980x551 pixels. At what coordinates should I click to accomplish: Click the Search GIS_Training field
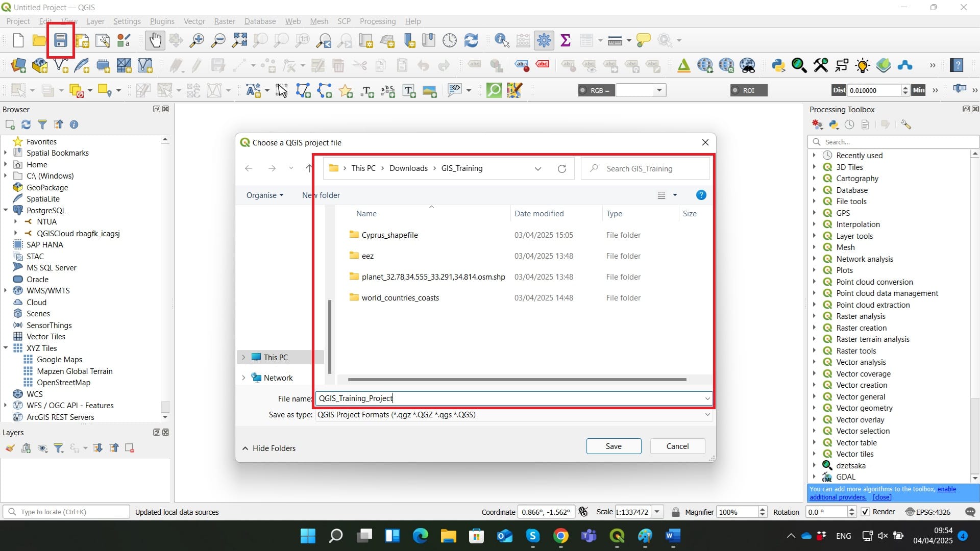click(x=645, y=168)
